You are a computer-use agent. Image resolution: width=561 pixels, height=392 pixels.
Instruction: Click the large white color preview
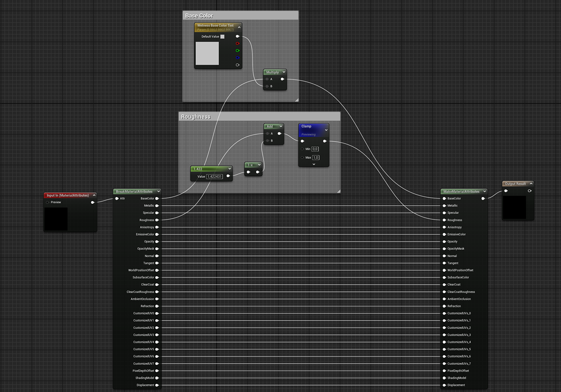(207, 53)
